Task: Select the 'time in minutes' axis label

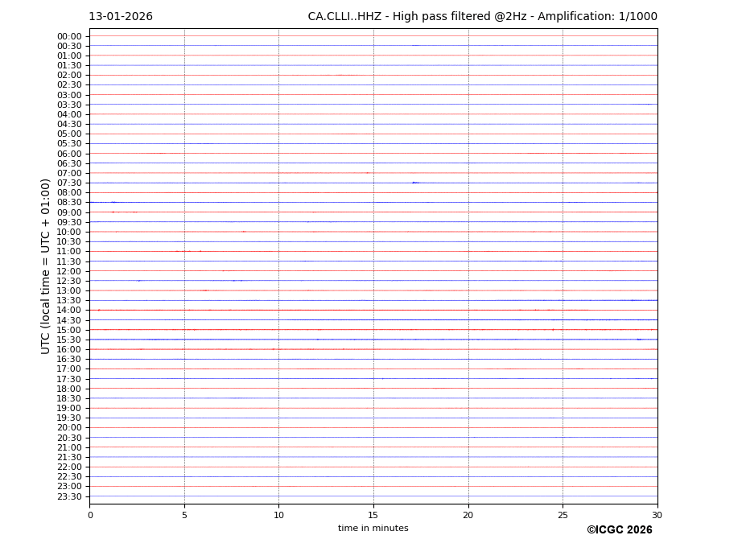Action: coord(373,529)
